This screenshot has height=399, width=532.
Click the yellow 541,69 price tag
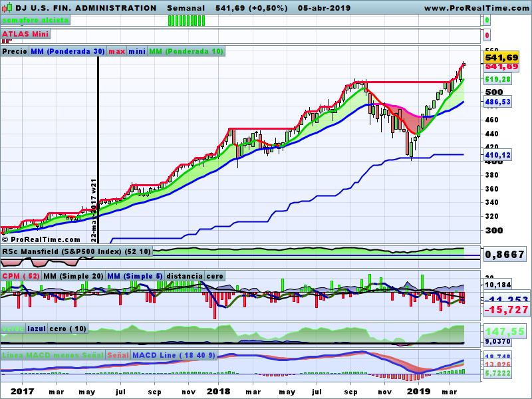coord(502,57)
